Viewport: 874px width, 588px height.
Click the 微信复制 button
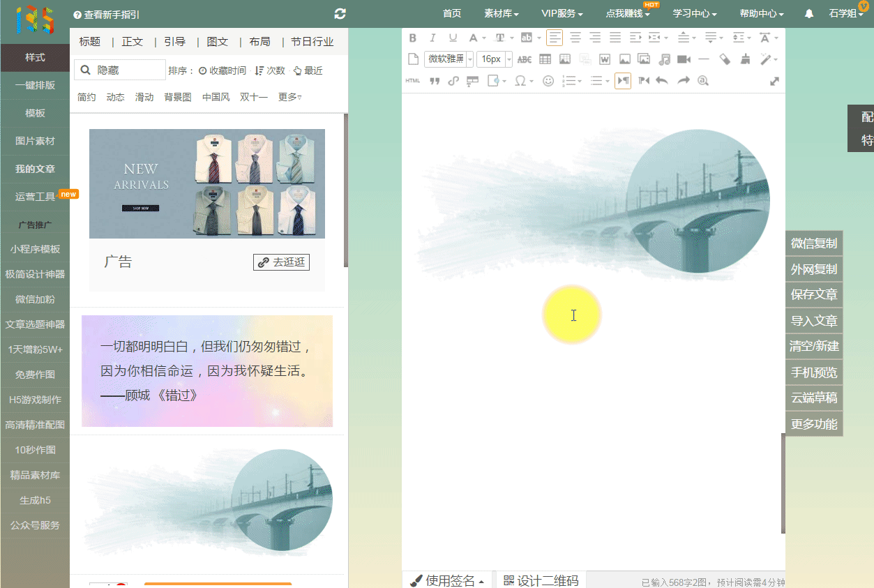(x=813, y=243)
